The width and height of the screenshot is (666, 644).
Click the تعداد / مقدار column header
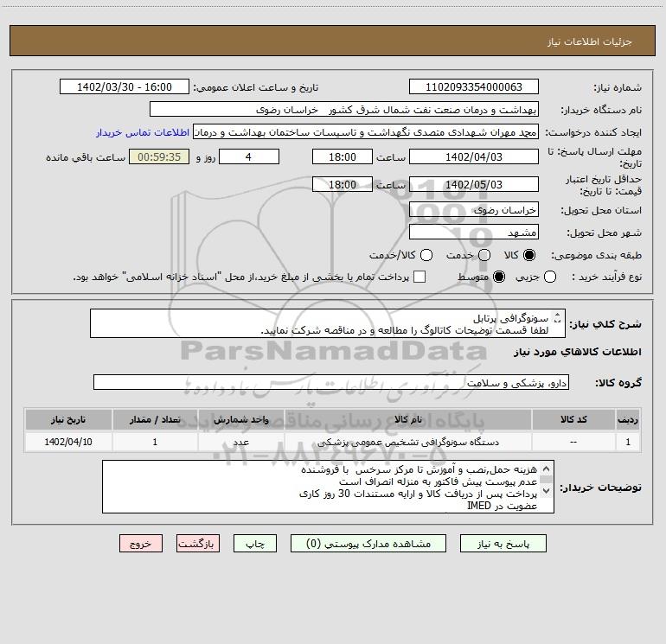(155, 419)
